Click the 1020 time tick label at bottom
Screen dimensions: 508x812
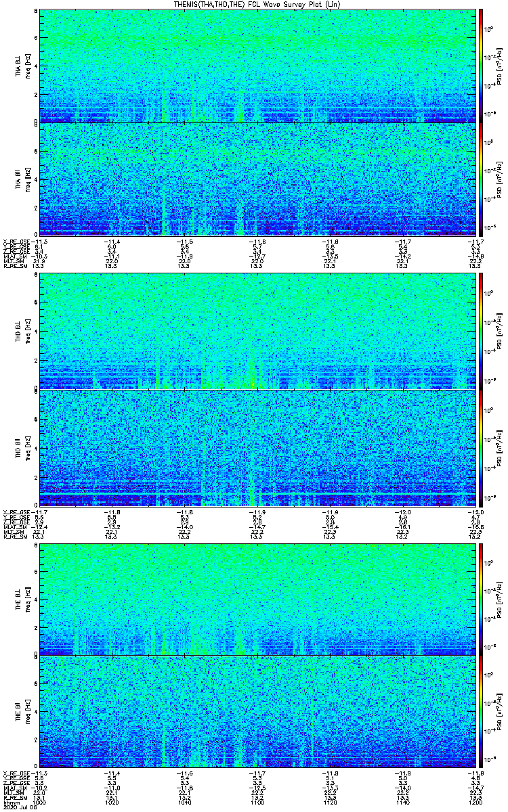[x=112, y=803]
